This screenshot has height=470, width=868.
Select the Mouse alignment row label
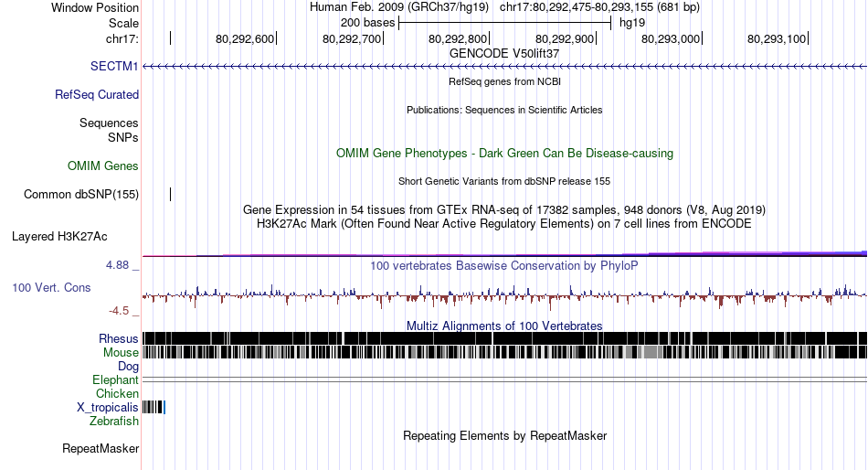coord(121,353)
